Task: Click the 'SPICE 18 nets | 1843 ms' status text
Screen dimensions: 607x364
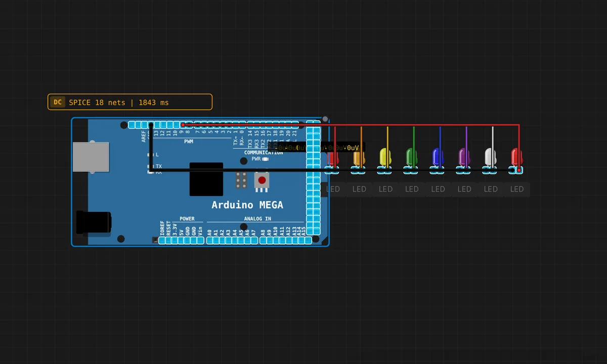Action: tap(119, 103)
